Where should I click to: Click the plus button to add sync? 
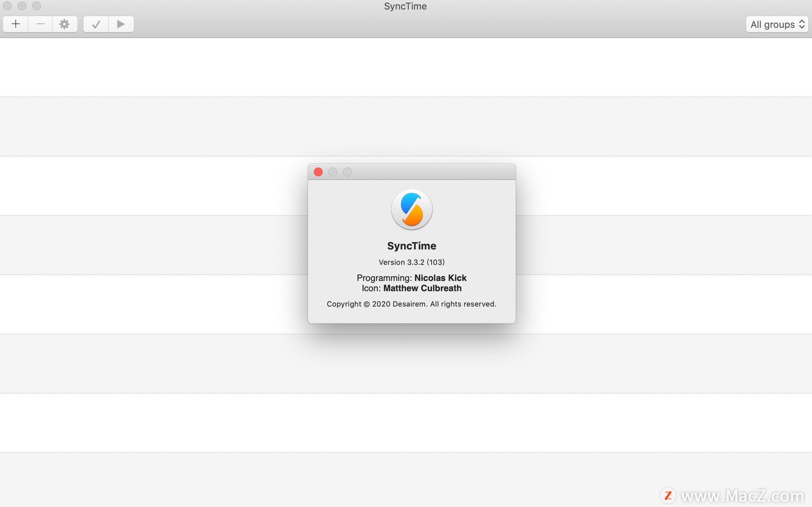pyautogui.click(x=16, y=24)
